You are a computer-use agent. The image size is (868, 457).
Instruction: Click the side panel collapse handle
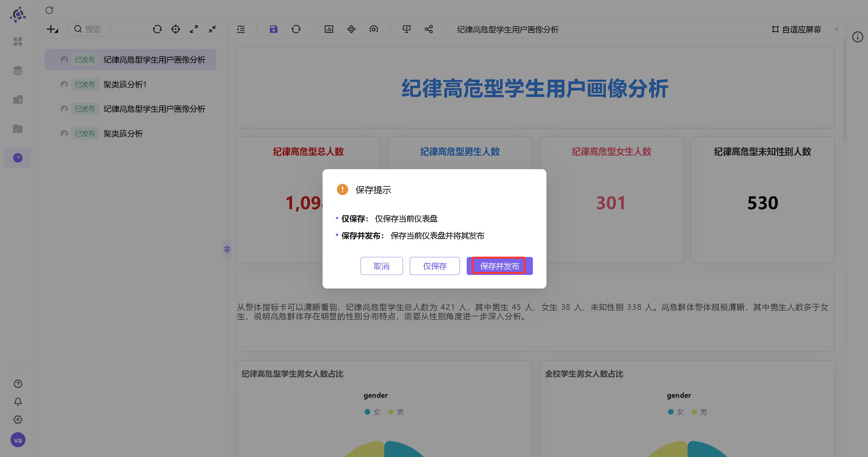[227, 249]
